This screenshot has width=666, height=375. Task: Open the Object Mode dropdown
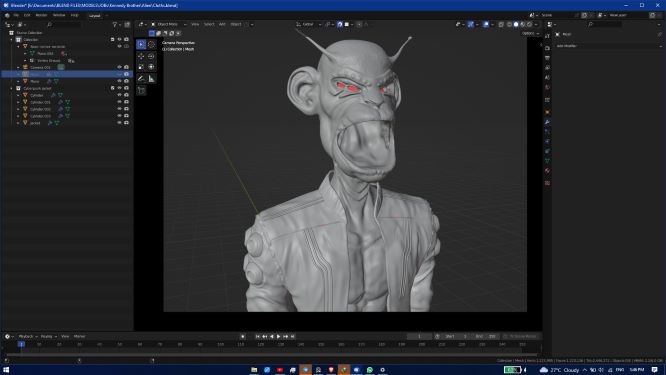tap(169, 24)
